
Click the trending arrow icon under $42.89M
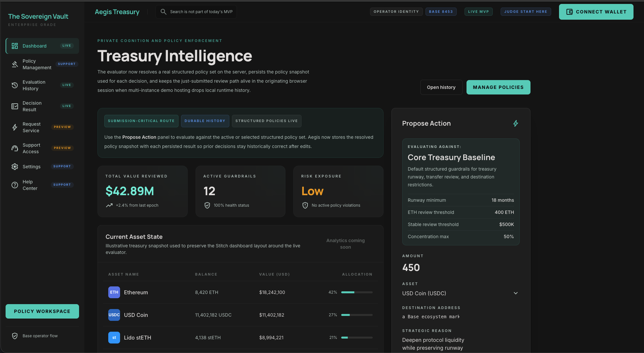click(x=109, y=205)
